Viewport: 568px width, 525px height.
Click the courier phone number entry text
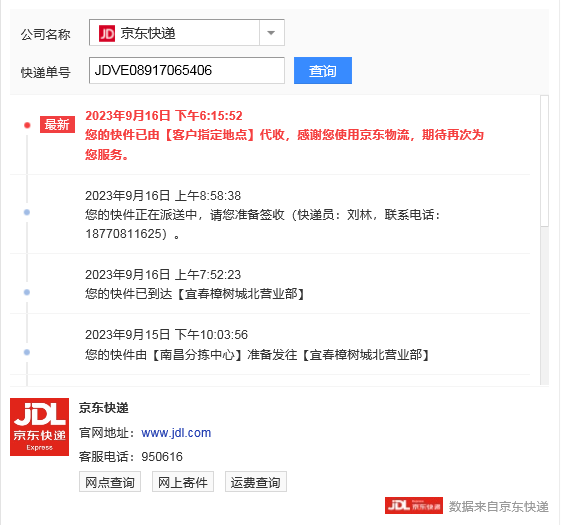(x=263, y=224)
